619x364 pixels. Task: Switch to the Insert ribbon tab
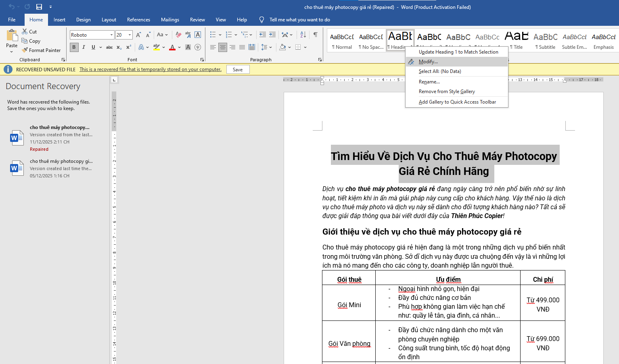59,19
